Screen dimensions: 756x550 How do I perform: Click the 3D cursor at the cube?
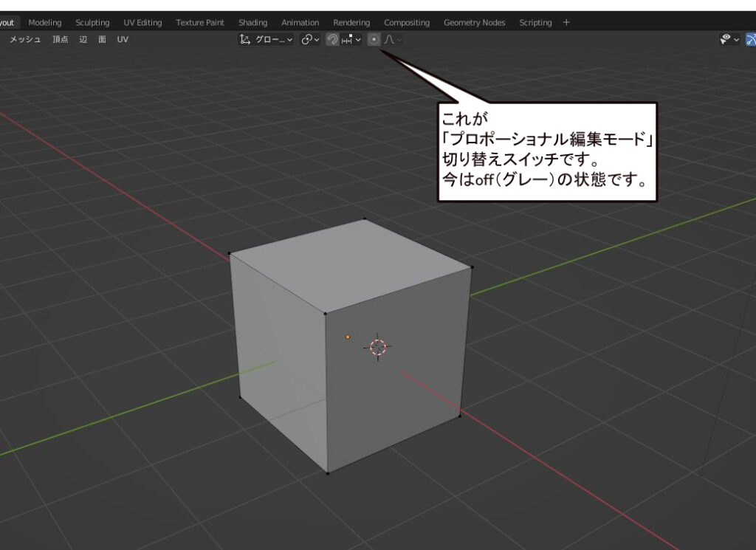(377, 346)
